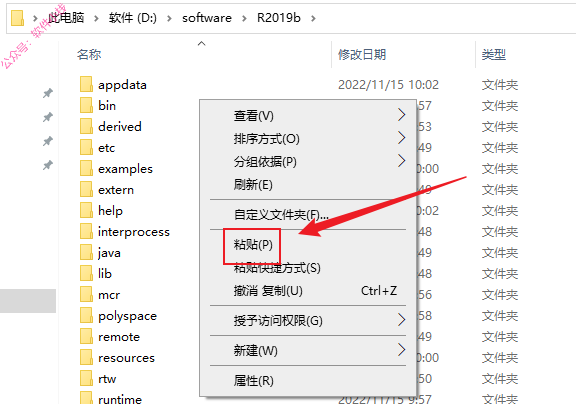
Task: Select the polyspace folder icon
Action: [x=86, y=315]
